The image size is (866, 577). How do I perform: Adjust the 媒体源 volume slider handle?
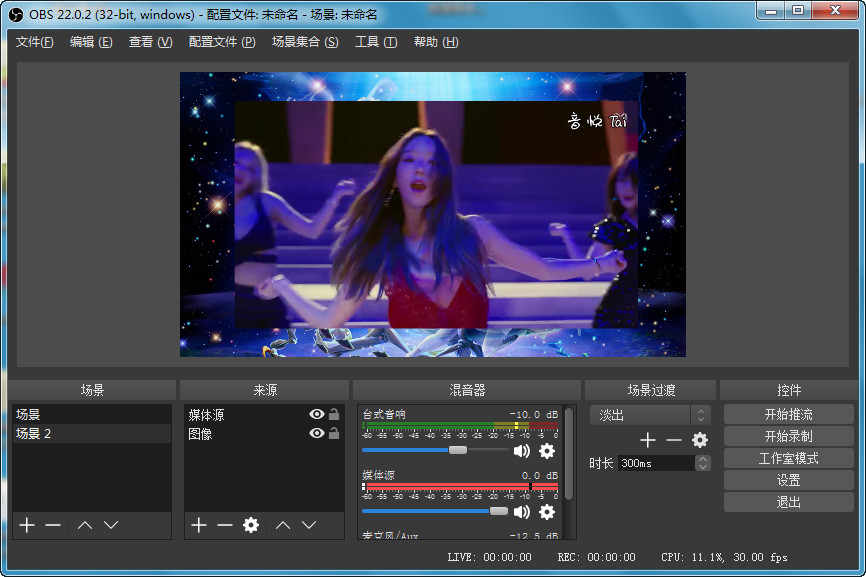[x=499, y=511]
